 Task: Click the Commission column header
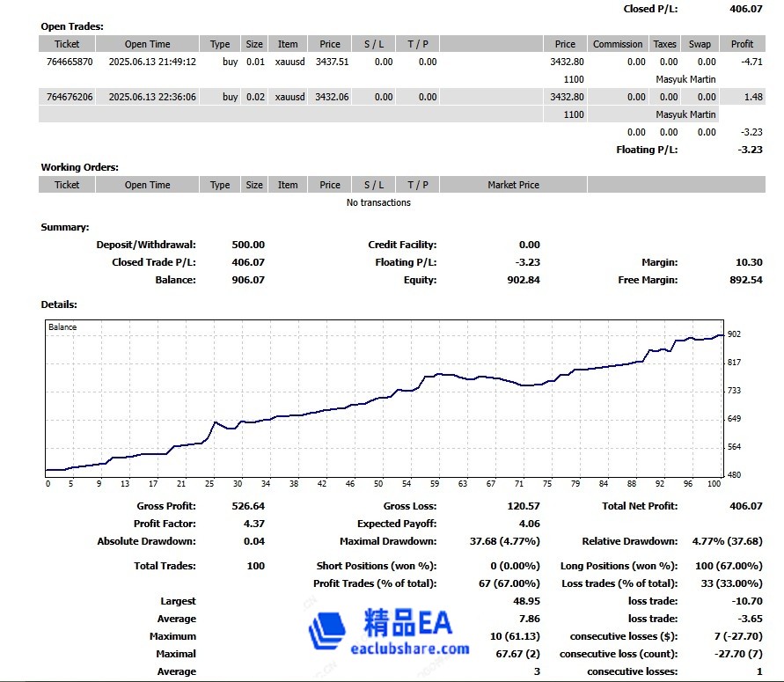[x=617, y=43]
